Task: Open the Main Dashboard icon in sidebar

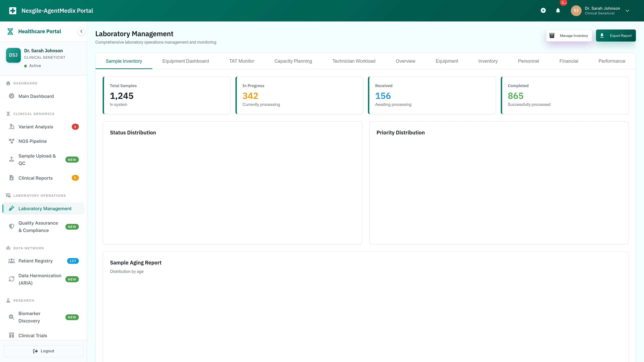Action: click(x=12, y=96)
